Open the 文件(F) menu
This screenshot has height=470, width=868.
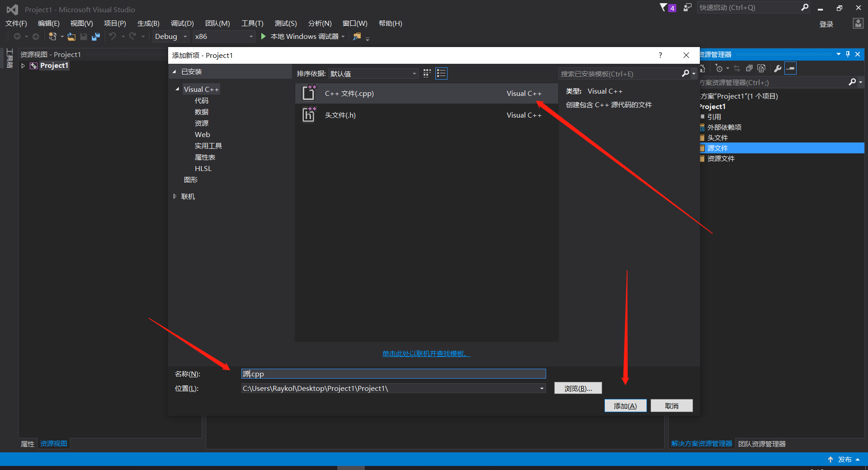[x=16, y=24]
